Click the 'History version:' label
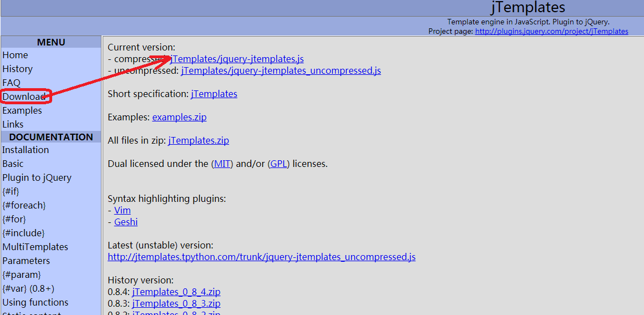 141,281
